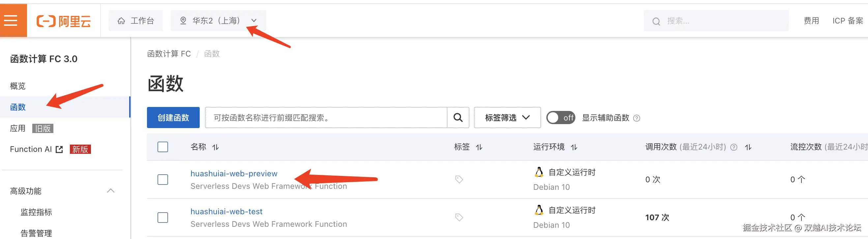This screenshot has height=239, width=868.
Task: Click tag icon for huashuiai-web-preview
Action: tap(459, 179)
